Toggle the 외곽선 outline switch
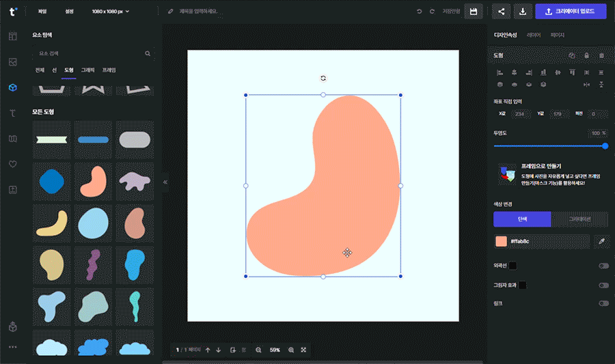This screenshot has height=364, width=615. 603,266
